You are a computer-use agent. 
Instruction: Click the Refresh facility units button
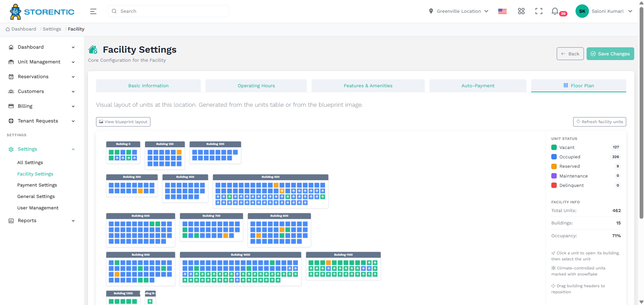coord(599,122)
